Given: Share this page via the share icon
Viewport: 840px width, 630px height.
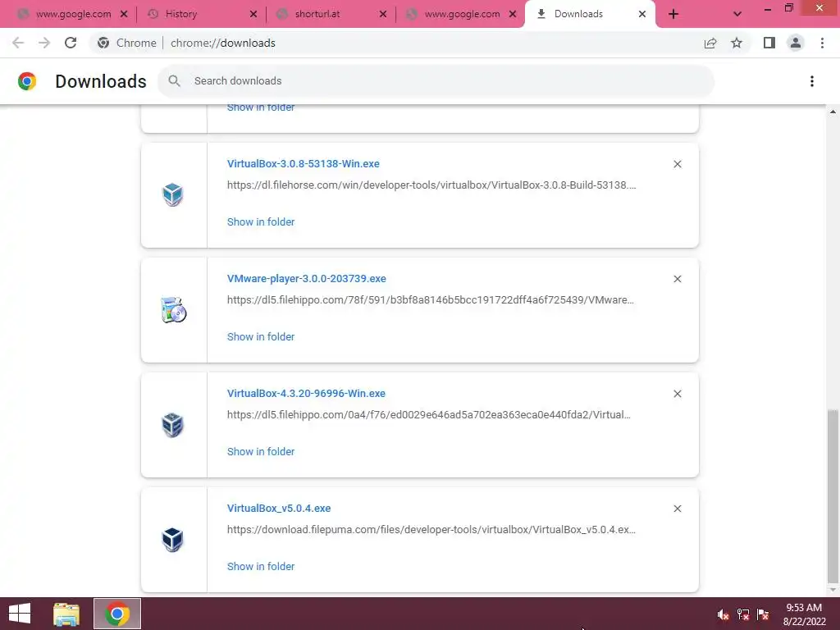Looking at the screenshot, I should [710, 43].
